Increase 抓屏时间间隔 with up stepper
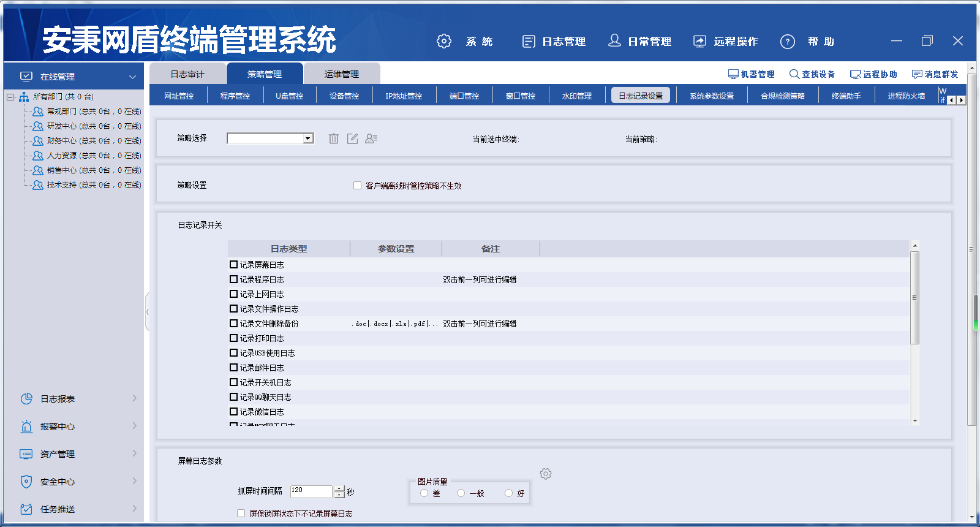 [339, 488]
